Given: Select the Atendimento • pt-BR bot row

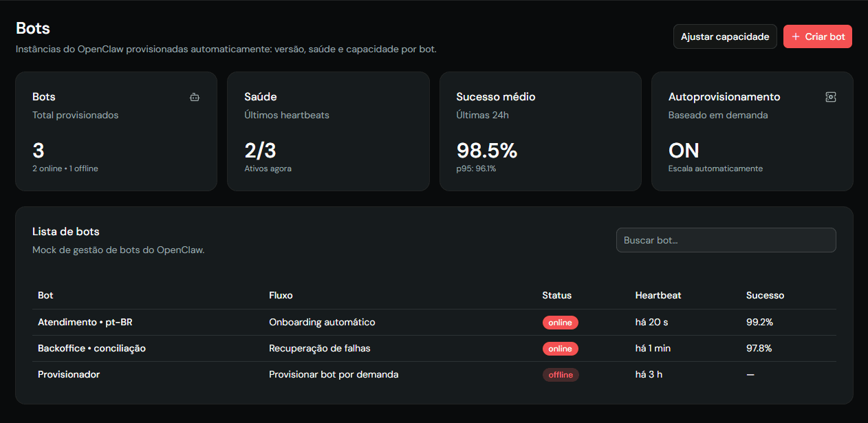Looking at the screenshot, I should [434, 322].
